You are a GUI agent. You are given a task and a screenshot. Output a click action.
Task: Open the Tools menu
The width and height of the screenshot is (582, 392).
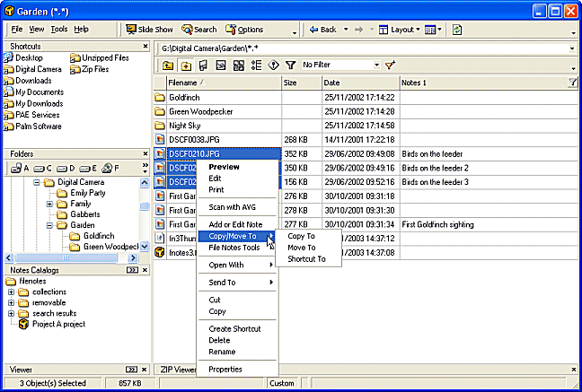[x=59, y=30]
